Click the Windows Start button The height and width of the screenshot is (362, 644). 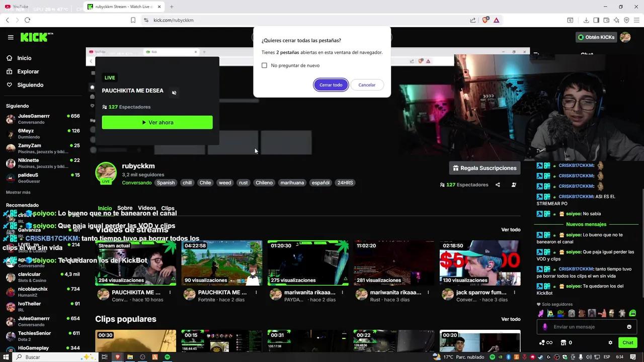coord(7,357)
